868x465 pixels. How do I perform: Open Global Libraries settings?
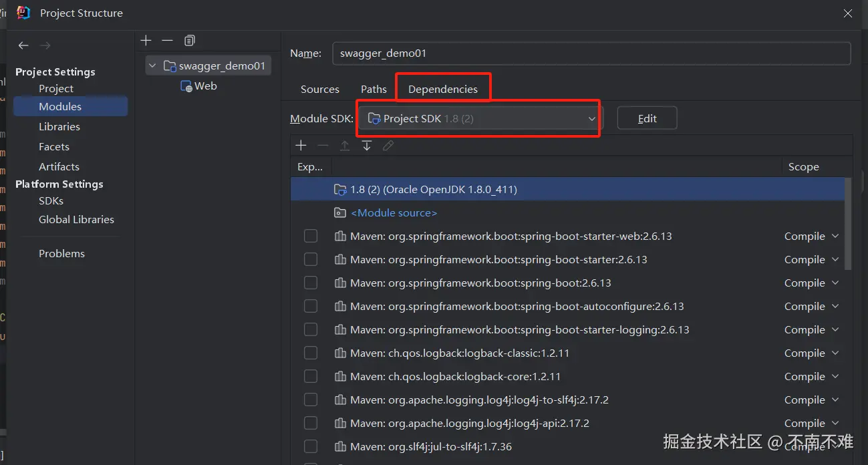pos(76,219)
